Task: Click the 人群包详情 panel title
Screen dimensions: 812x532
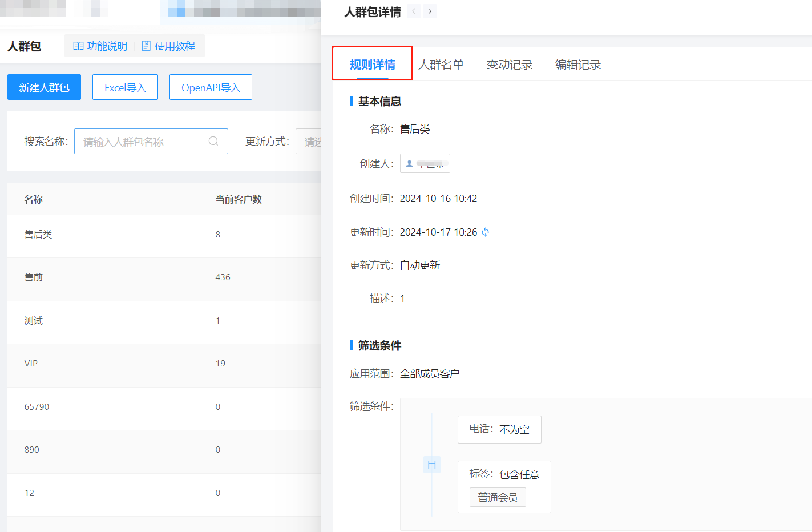Action: click(373, 12)
